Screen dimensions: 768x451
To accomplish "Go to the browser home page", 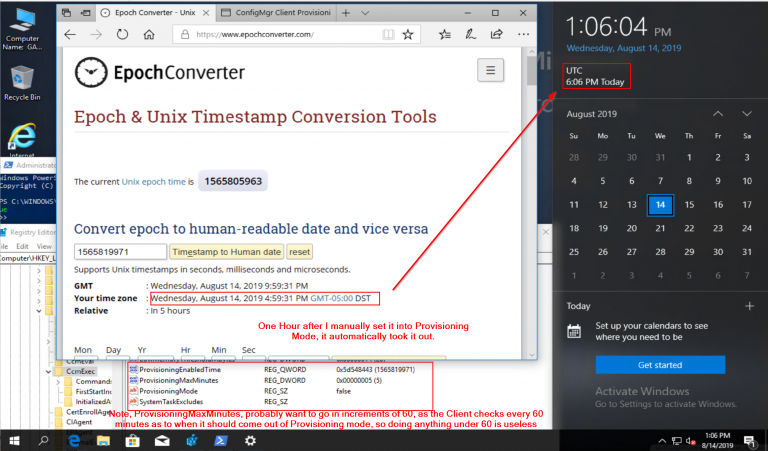I will (x=148, y=33).
